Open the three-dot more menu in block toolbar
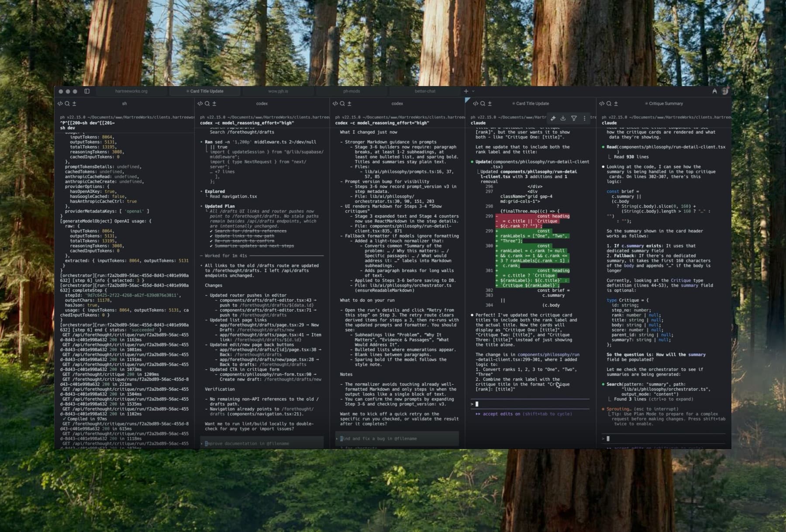 [584, 118]
